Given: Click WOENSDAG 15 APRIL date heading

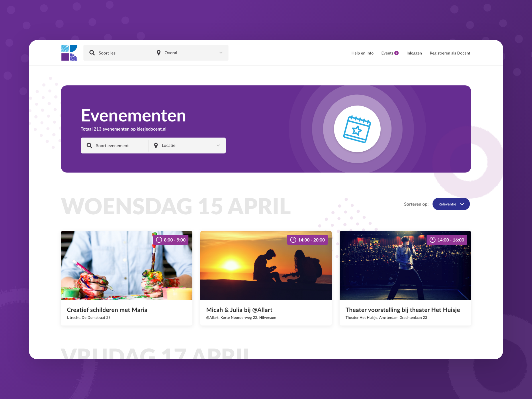Looking at the screenshot, I should 176,206.
